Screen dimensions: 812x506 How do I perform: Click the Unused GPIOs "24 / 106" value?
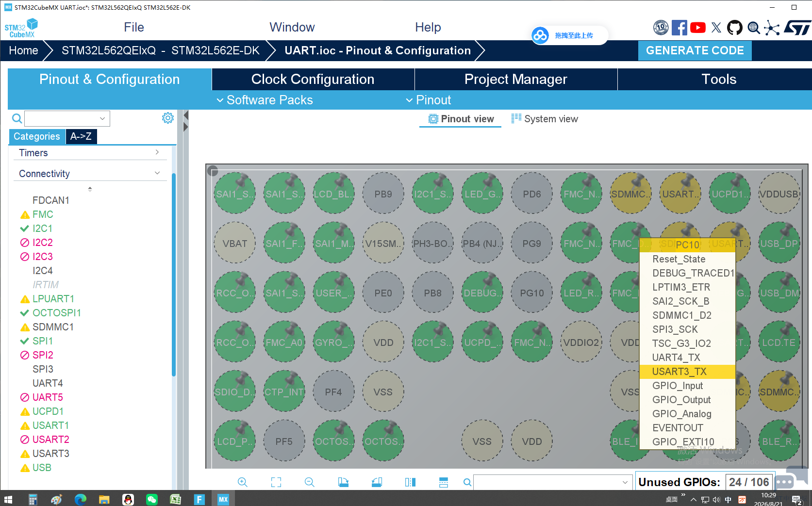749,482
